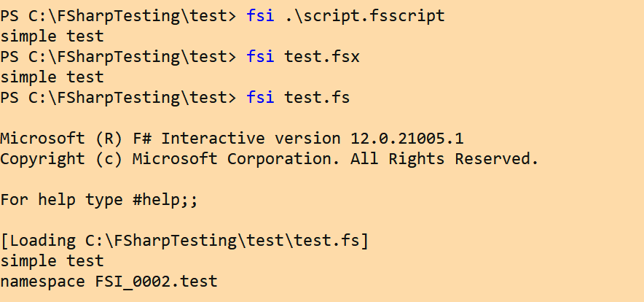This screenshot has width=644, height=302.
Task: Click the "namespace FSI_0002.test" line
Action: [x=109, y=281]
